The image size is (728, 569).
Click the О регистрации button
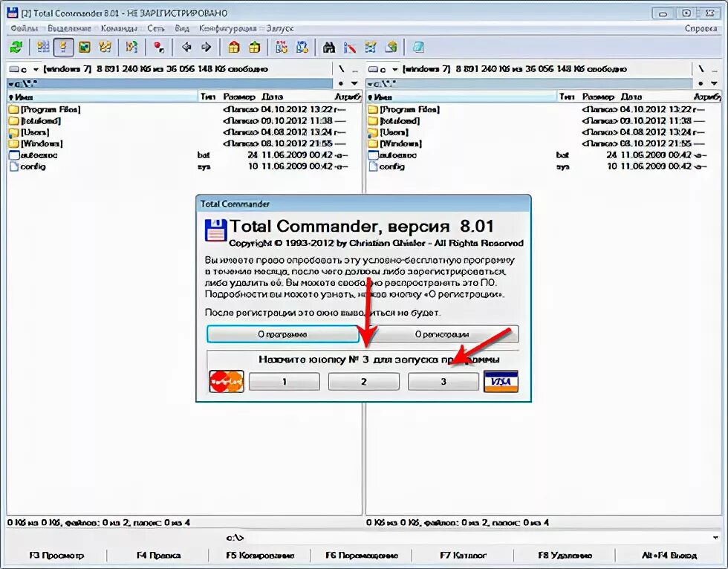point(442,334)
